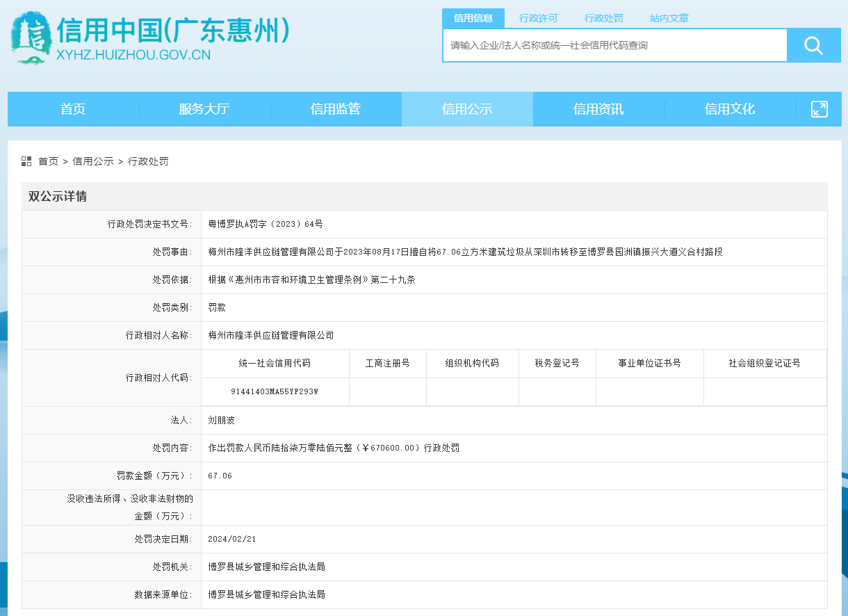Go to 行政处罚 in breadcrumb
Screen dimensions: 848x616
[148, 161]
